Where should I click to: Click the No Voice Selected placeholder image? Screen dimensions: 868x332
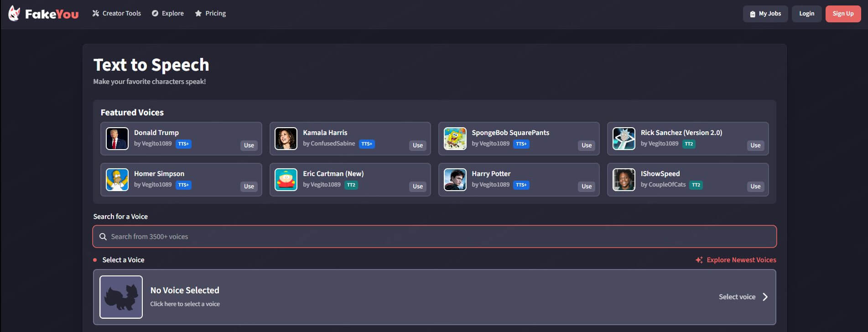(121, 297)
